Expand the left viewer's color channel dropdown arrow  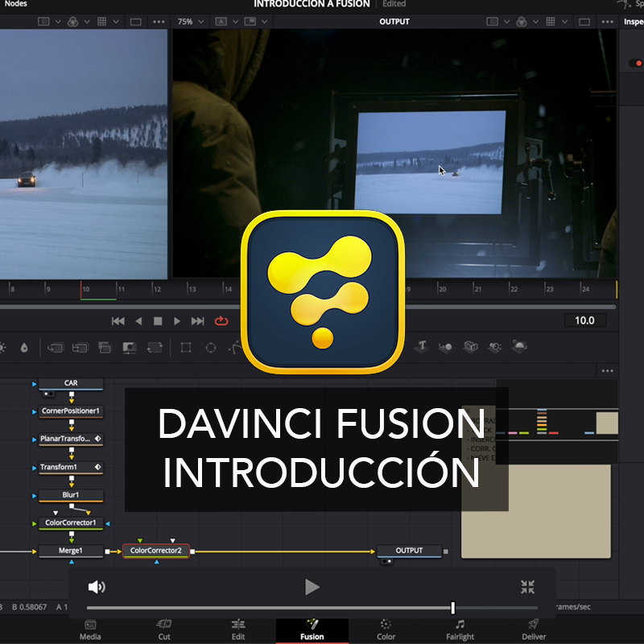coord(87,22)
